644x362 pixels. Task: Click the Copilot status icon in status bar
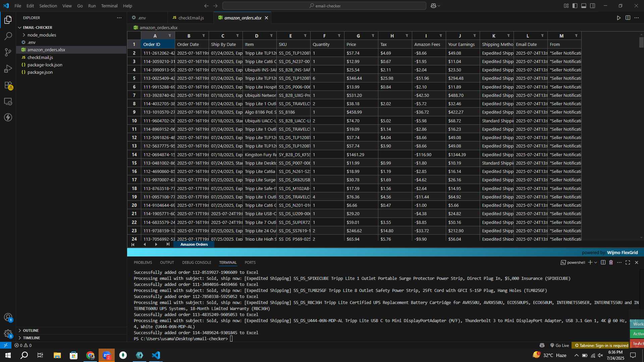click(542, 345)
